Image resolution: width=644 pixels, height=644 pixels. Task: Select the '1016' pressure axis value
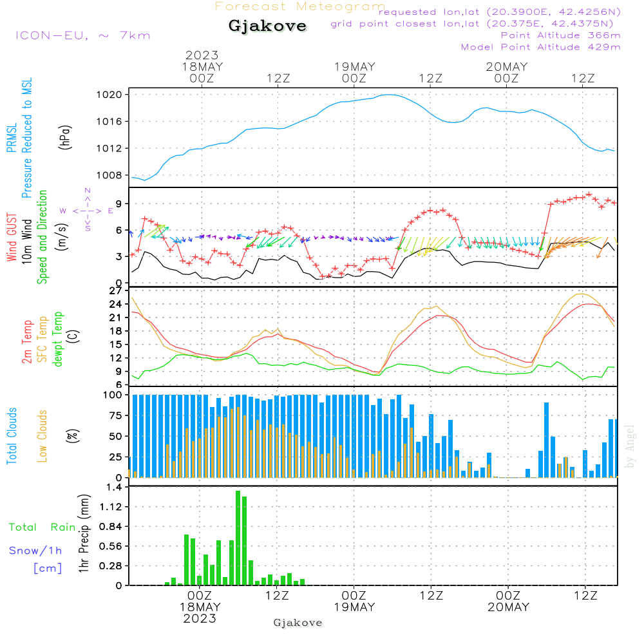[x=109, y=122]
